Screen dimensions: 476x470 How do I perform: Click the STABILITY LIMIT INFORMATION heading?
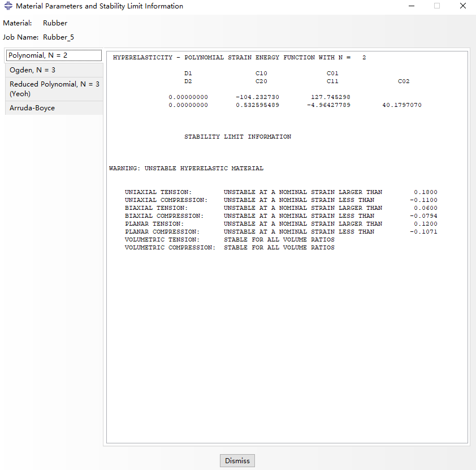point(237,137)
